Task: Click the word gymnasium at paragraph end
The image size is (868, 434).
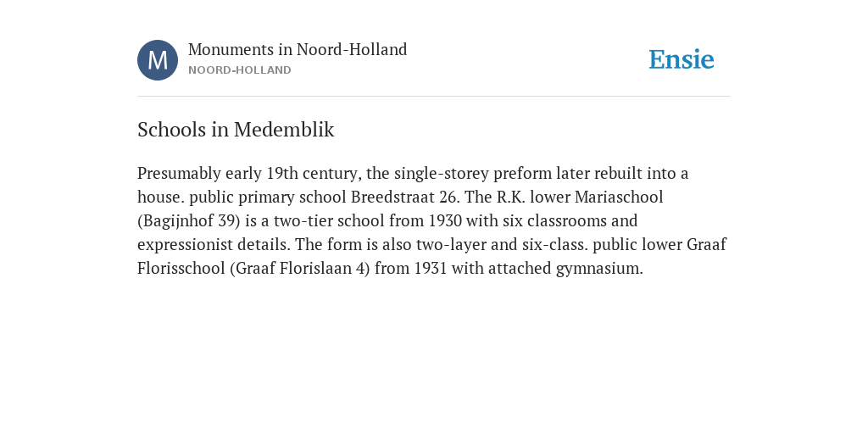Action: [598, 270]
